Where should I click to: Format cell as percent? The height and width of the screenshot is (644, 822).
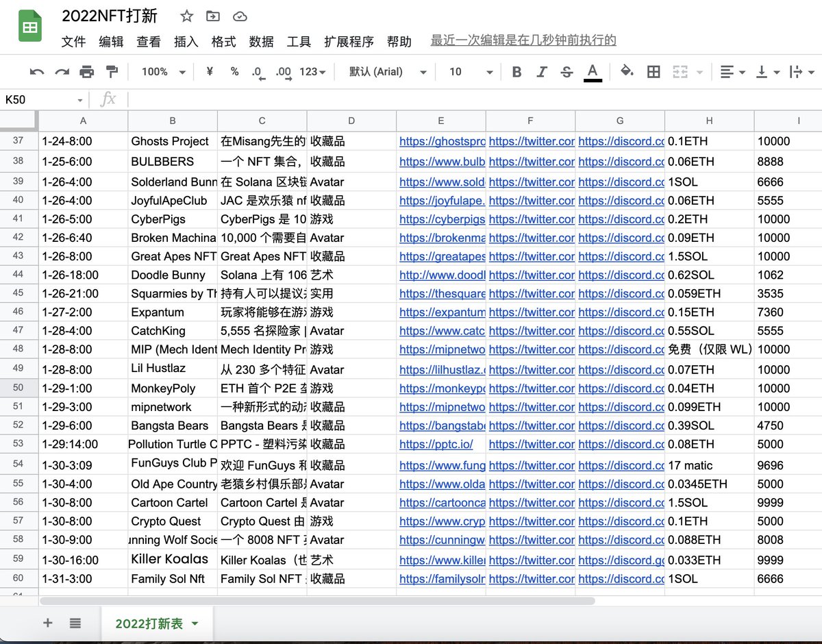(234, 71)
